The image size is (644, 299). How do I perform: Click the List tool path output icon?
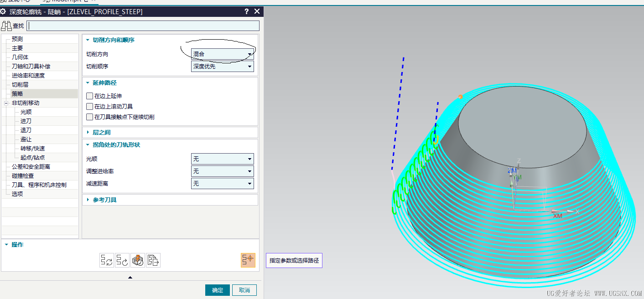click(153, 260)
